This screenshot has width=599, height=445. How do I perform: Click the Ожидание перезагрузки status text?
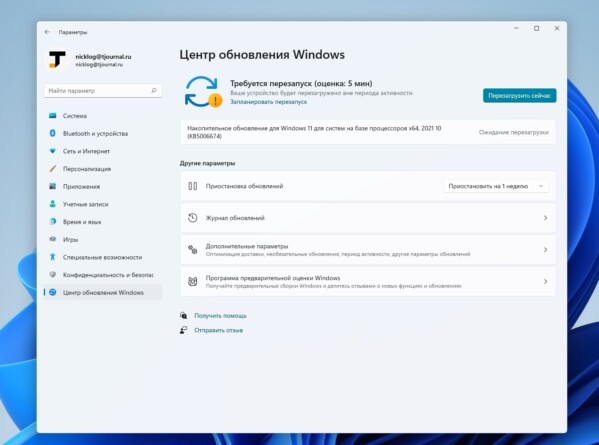(513, 132)
